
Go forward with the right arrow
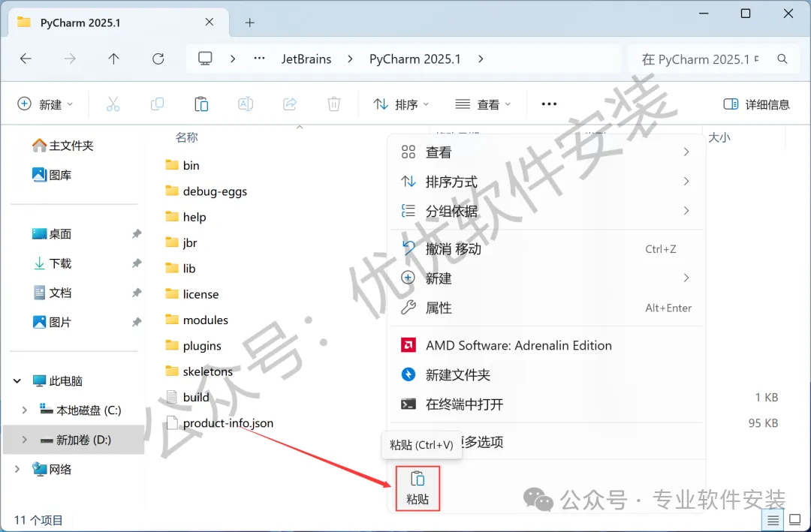point(70,59)
